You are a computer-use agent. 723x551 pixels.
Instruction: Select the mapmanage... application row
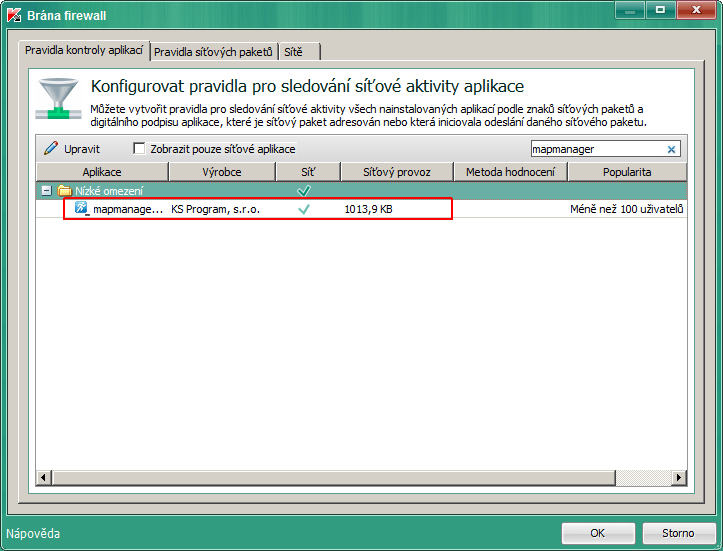click(x=361, y=209)
